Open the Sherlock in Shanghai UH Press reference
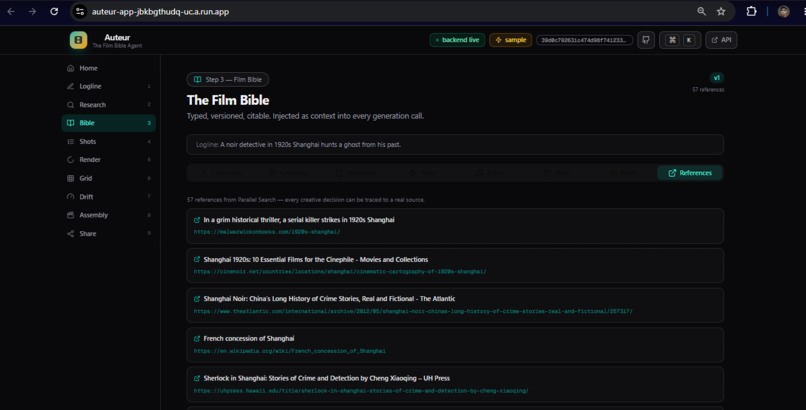 pyautogui.click(x=455, y=384)
